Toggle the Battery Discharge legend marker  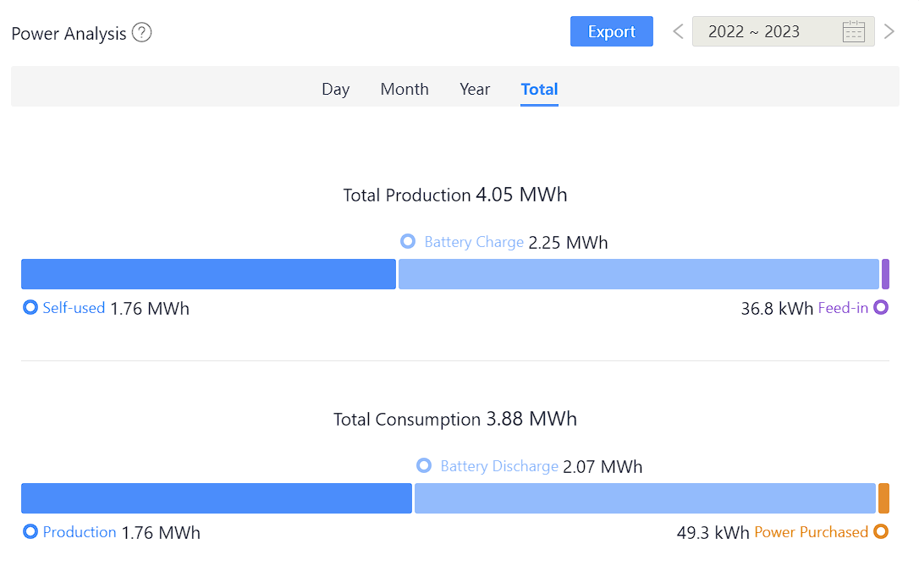tap(424, 466)
